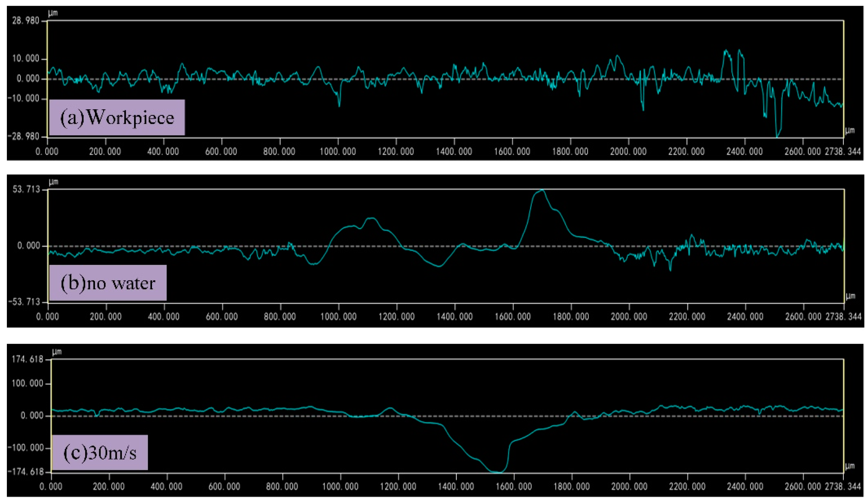Click the 0.000 zero-line label in no water chart
868x504 pixels.
[29, 246]
